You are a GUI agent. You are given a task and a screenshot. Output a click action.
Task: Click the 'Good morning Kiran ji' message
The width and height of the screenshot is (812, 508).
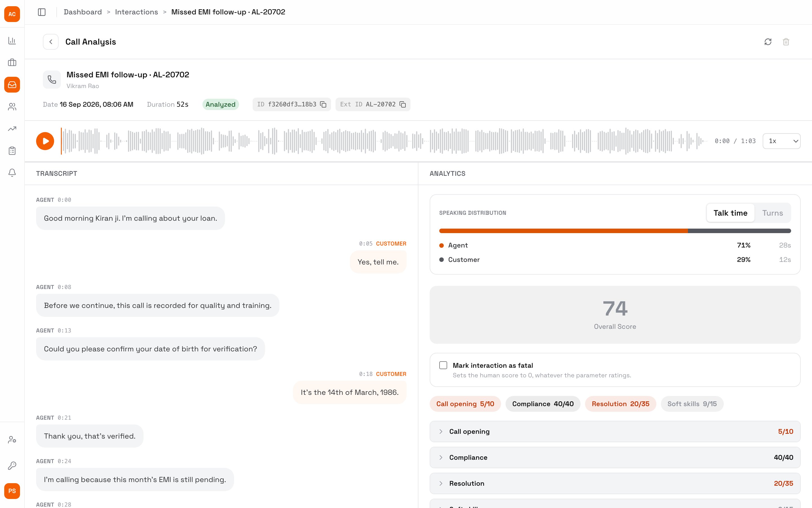131,218
